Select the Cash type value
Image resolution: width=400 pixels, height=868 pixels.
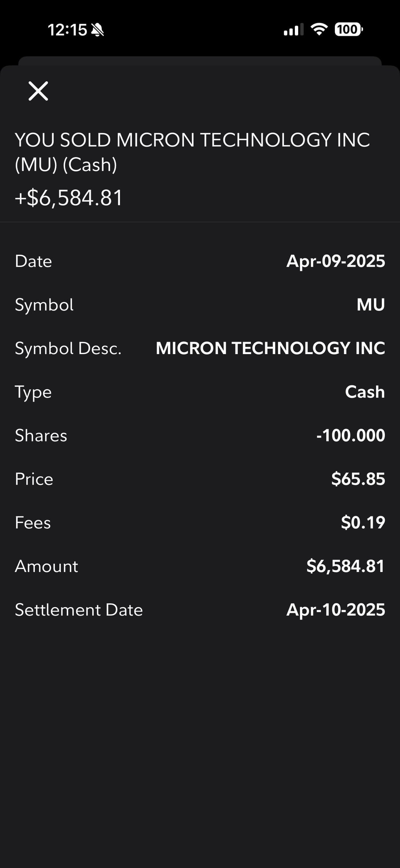click(x=365, y=392)
